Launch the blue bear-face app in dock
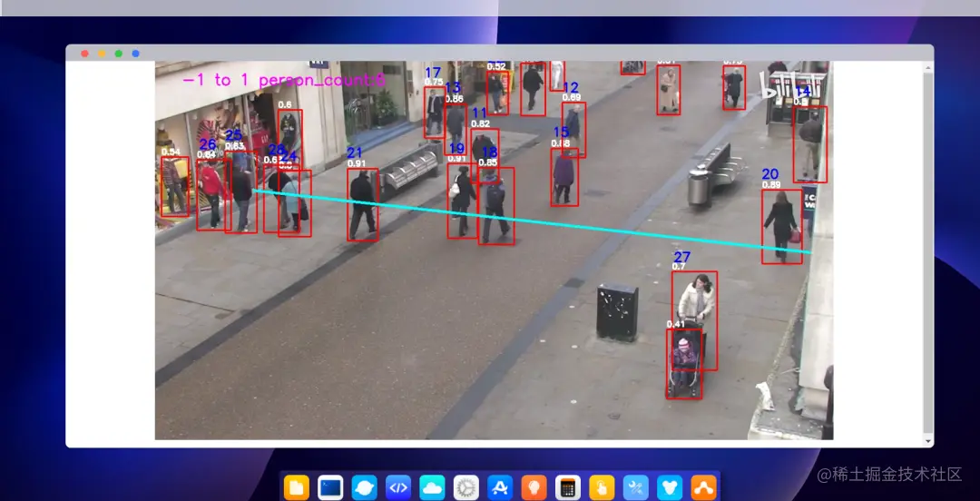The height and width of the screenshot is (501, 980). [x=670, y=487]
